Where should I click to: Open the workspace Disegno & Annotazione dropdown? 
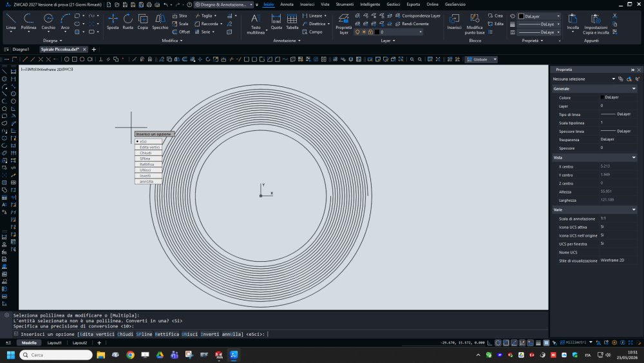(x=224, y=5)
